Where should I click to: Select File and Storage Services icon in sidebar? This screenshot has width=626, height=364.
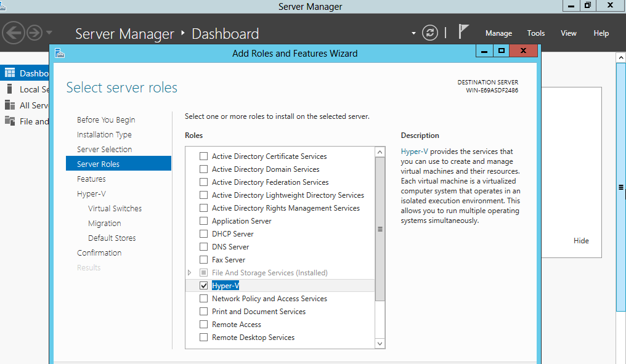pos(10,121)
